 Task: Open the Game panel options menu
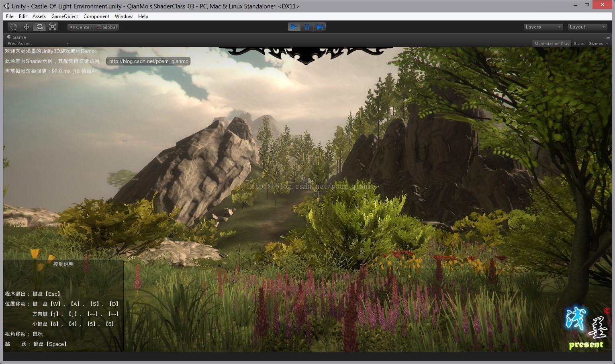[x=607, y=38]
